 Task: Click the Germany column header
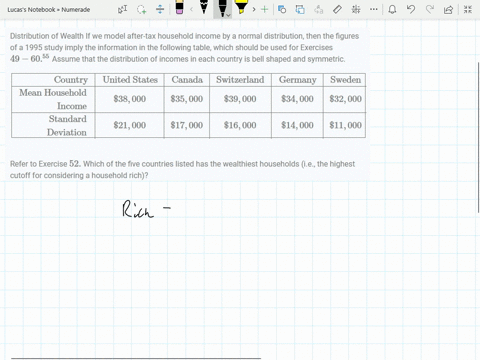click(x=298, y=80)
